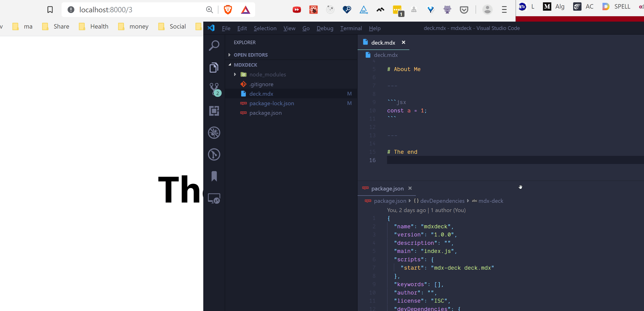The width and height of the screenshot is (644, 311).
Task: Open the browser hamburger menu
Action: click(504, 10)
